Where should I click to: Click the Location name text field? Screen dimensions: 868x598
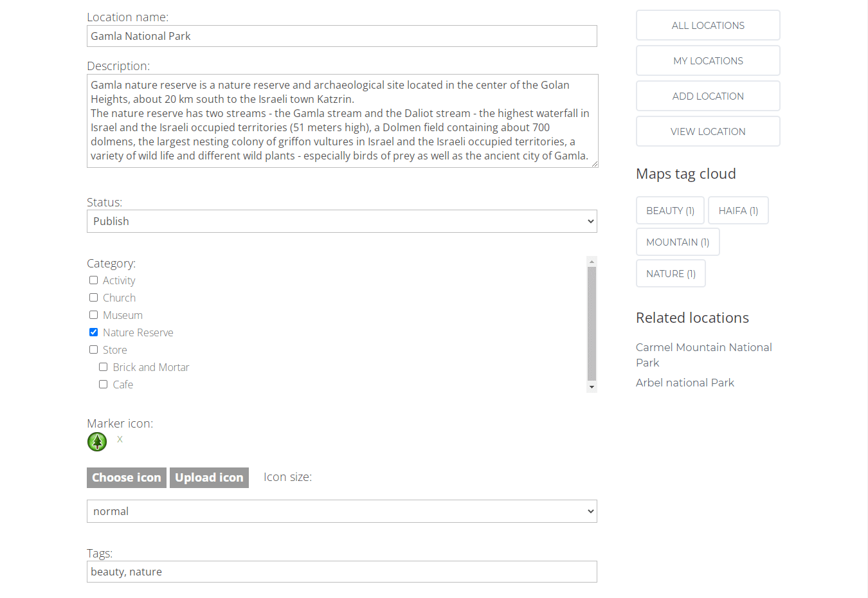click(x=341, y=36)
